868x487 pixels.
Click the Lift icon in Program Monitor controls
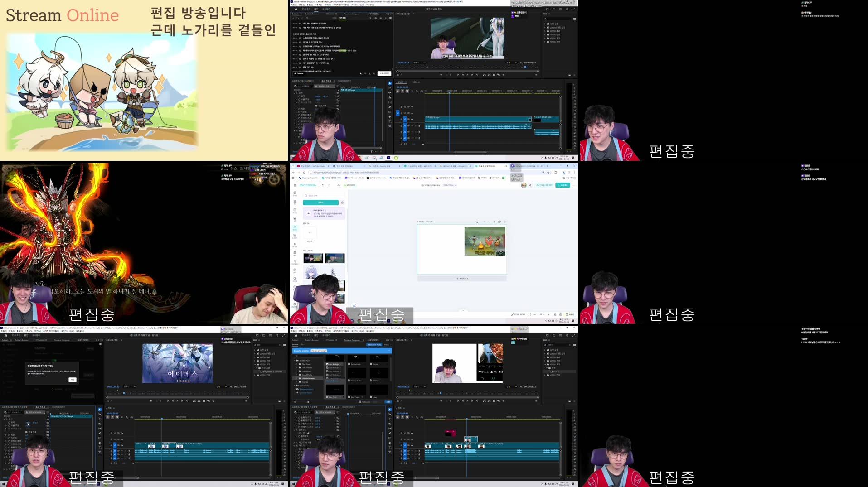tap(484, 74)
